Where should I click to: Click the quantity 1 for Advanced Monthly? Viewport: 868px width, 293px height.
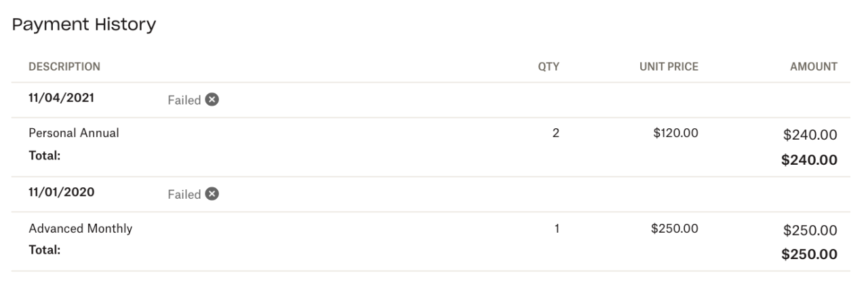[x=556, y=229]
